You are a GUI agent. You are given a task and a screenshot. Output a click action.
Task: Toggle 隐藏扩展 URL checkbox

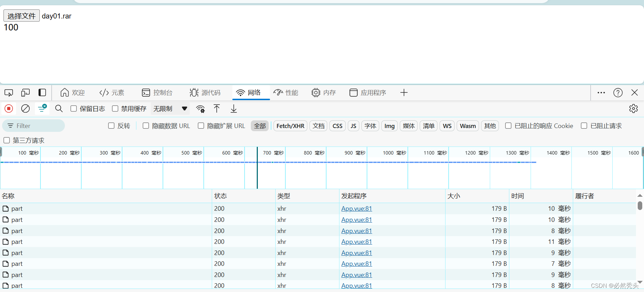[x=201, y=126]
